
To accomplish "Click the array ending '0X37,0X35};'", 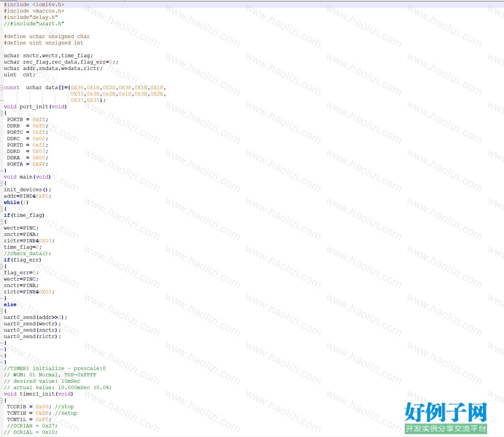I will (x=88, y=100).
